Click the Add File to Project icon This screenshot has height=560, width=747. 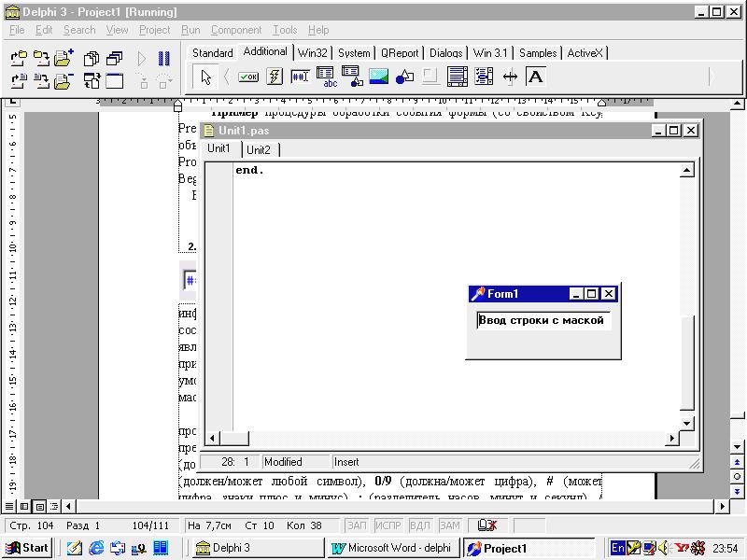click(x=64, y=59)
